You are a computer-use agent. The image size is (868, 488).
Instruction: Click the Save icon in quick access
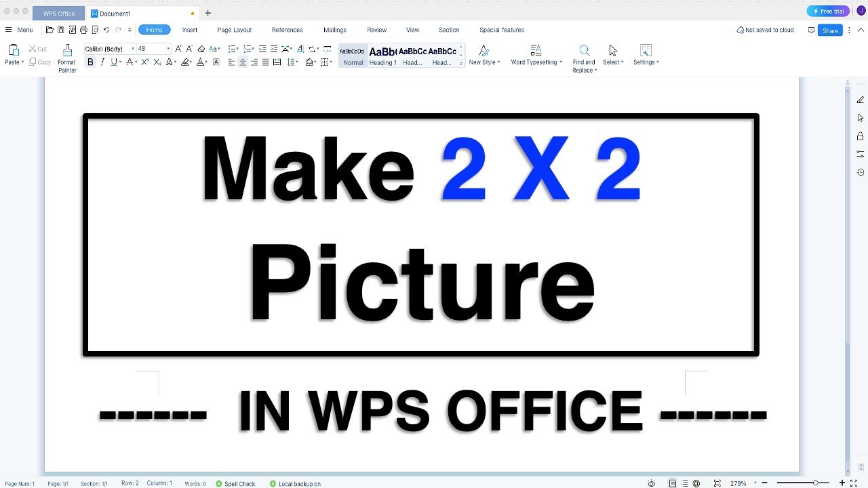point(61,30)
